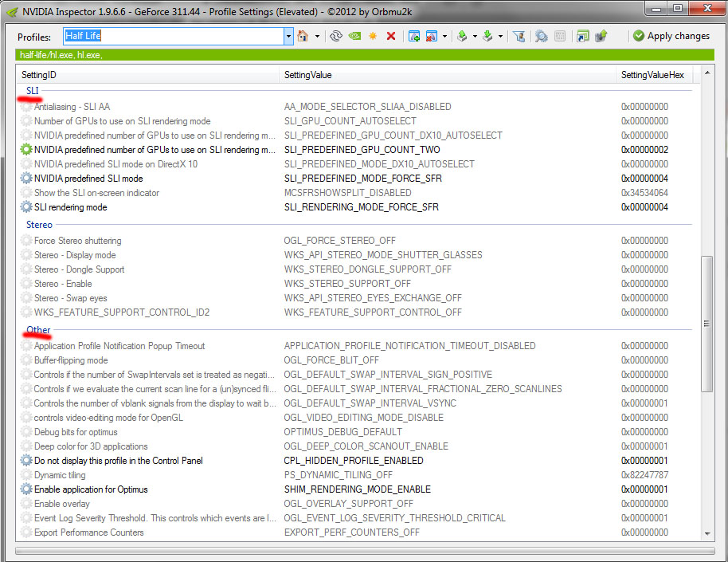Click value SLI_PREDEFINED_MODE_FORCE_SFR

tap(363, 179)
